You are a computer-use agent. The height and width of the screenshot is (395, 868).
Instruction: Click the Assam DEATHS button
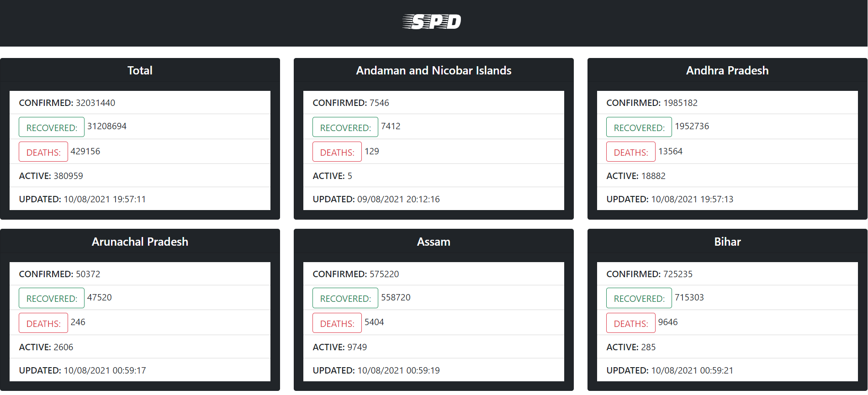337,323
